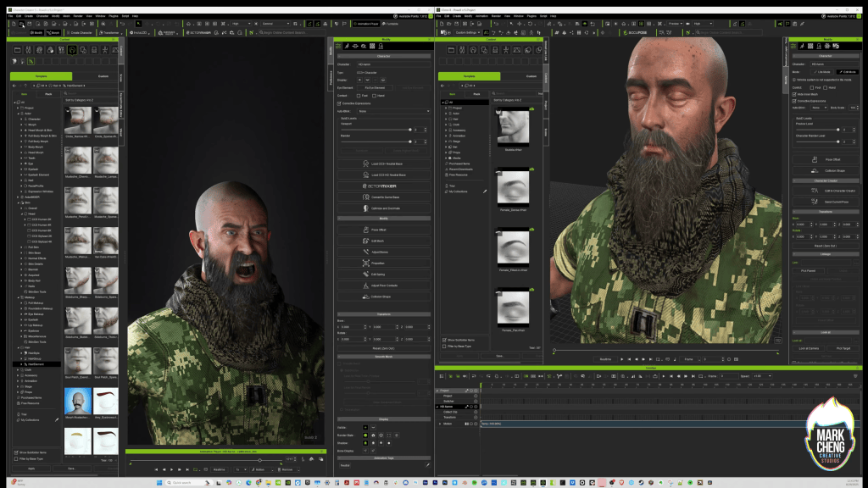Click Edit in Character Creator in iClone Modify panel

tap(825, 191)
